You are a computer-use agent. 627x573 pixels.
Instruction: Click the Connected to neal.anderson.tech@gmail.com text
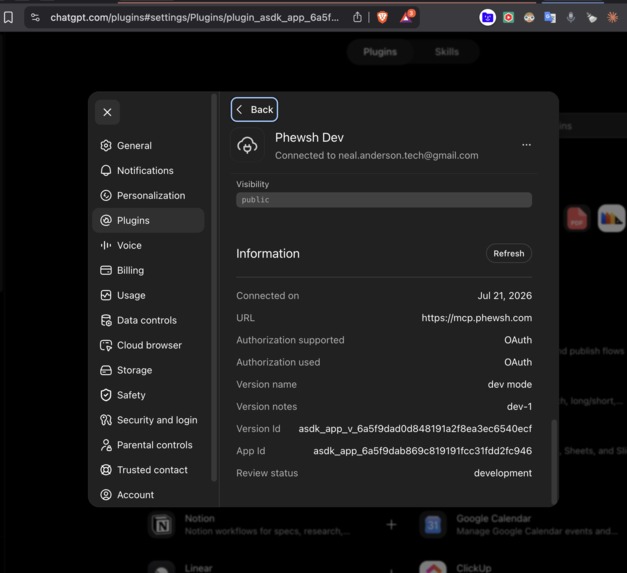376,156
